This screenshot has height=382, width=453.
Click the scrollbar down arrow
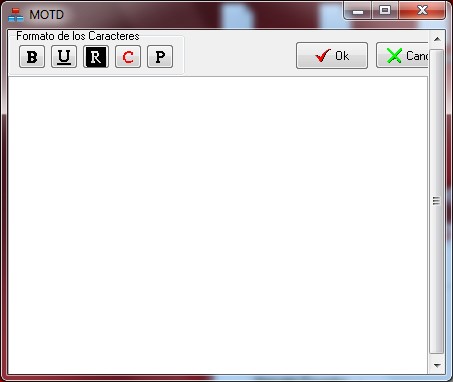[437, 365]
